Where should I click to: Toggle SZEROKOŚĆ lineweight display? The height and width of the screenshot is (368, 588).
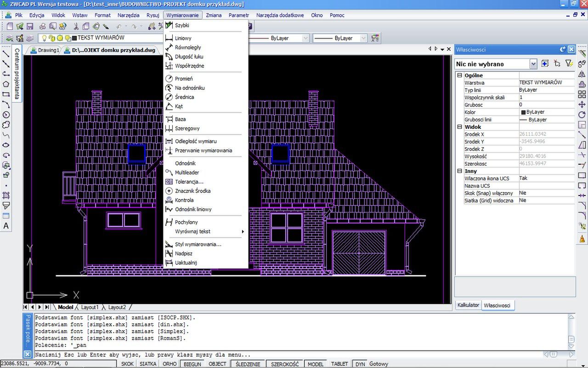284,364
